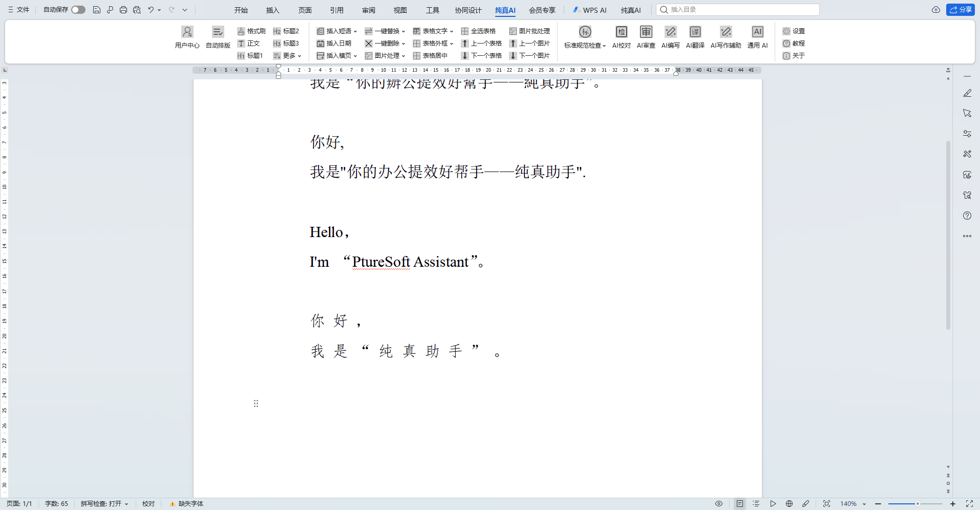Jump to 上一个表格 previous table

click(x=481, y=44)
